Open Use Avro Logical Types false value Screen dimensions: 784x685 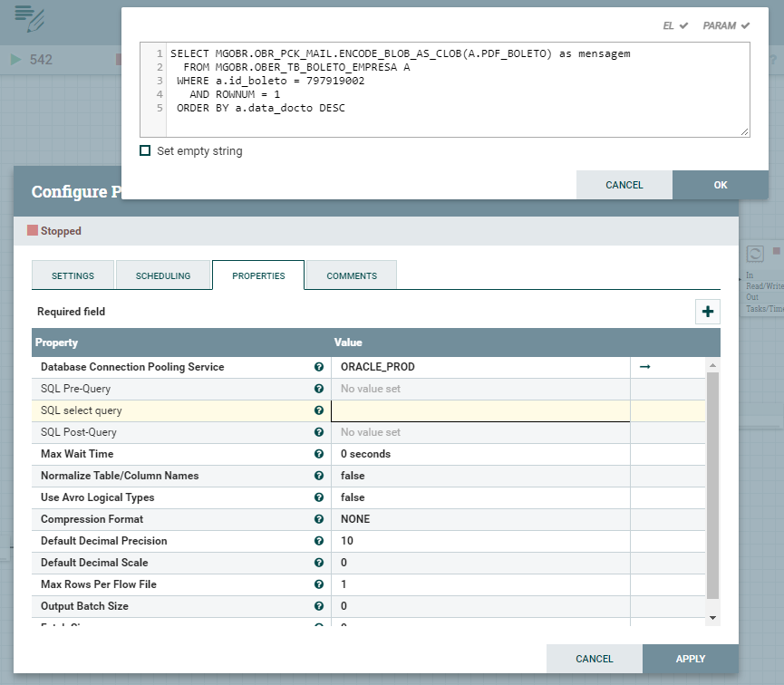click(353, 497)
